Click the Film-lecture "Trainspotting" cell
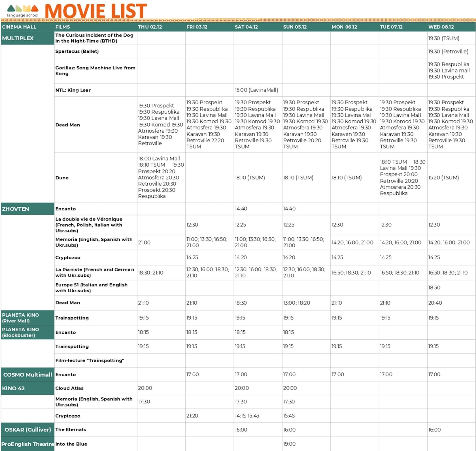The image size is (476, 451). coord(95,361)
